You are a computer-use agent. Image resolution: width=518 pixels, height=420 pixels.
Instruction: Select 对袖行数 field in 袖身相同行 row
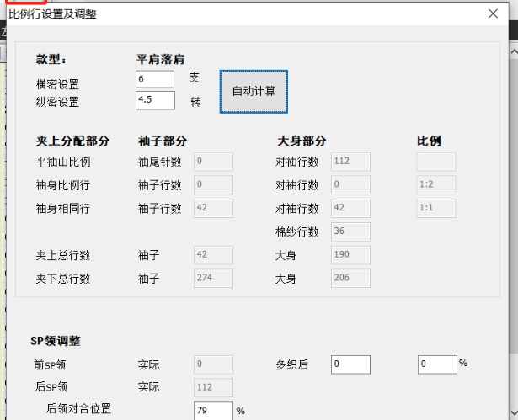pyautogui.click(x=350, y=208)
